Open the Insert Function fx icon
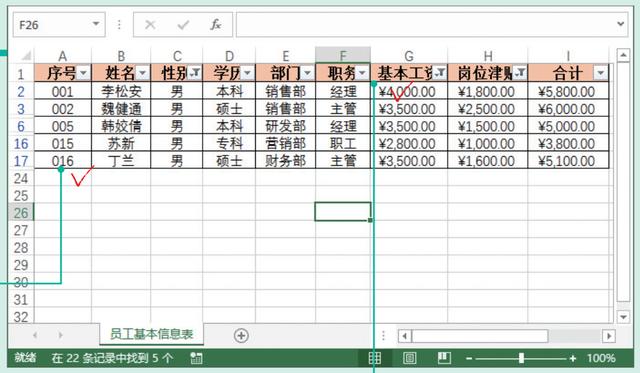 216,25
